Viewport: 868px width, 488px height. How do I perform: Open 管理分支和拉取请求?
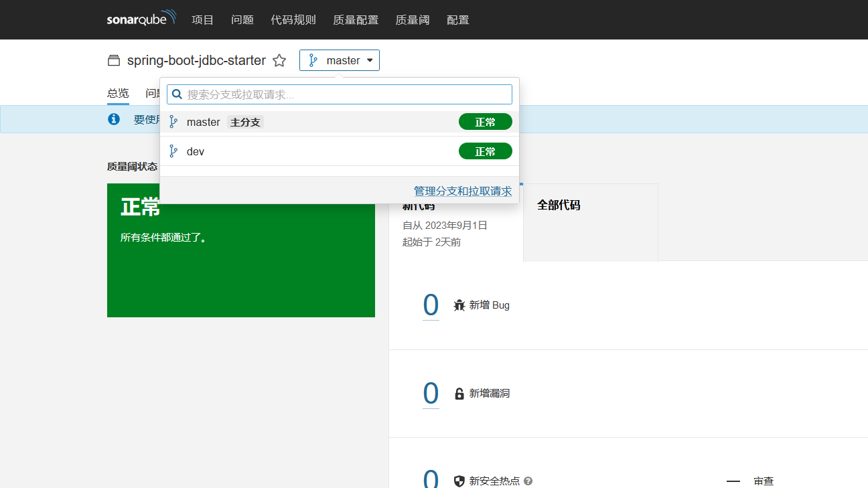[462, 191]
